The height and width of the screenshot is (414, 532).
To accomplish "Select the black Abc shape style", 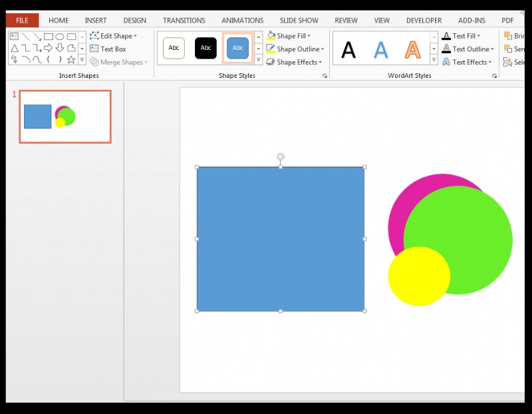I will click(x=205, y=47).
